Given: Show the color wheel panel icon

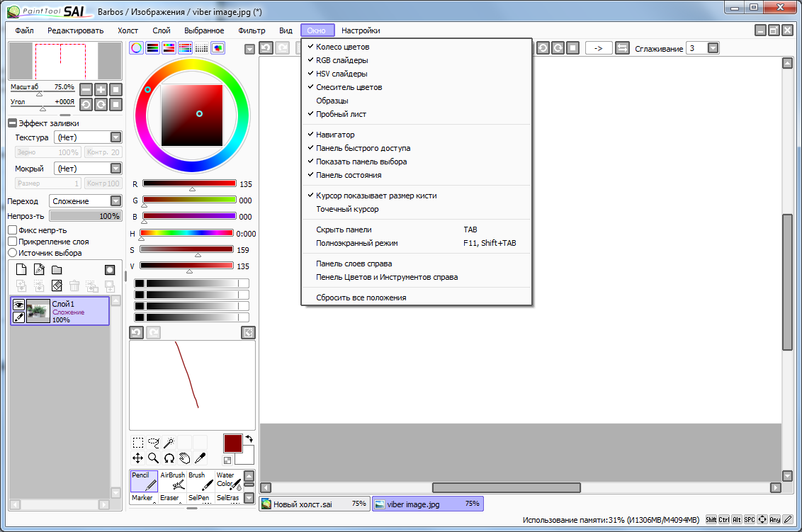Looking at the screenshot, I should click(136, 48).
